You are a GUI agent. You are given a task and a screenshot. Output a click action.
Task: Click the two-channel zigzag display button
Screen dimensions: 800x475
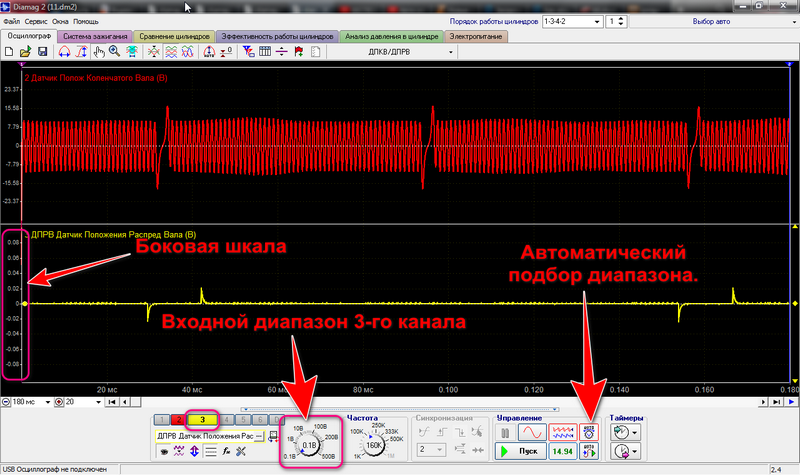point(563,433)
